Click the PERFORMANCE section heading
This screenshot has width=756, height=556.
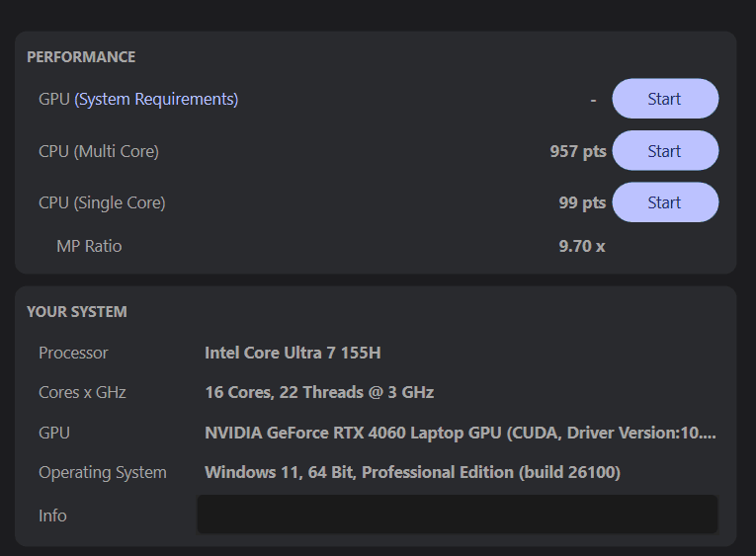point(81,57)
